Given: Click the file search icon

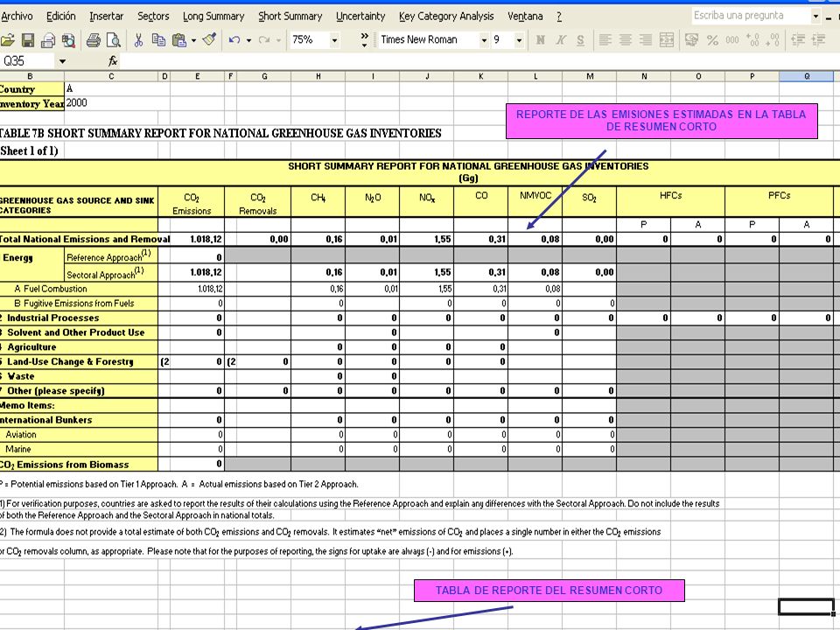Looking at the screenshot, I should tap(68, 39).
